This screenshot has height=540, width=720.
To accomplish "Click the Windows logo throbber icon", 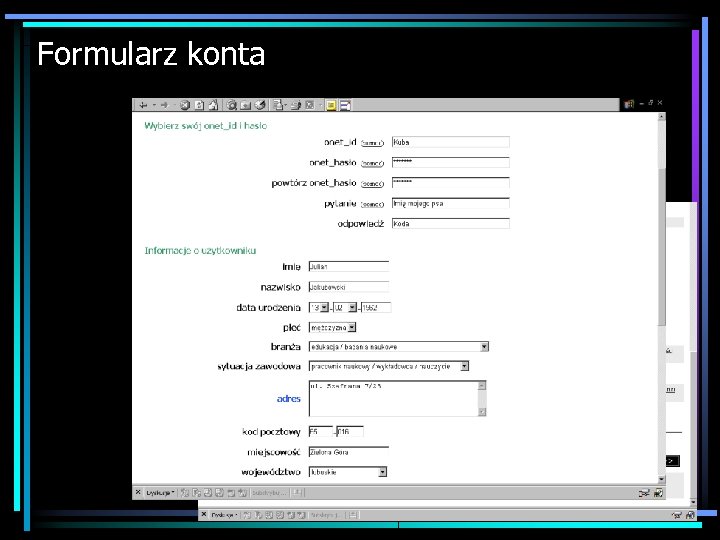I will coord(629,104).
